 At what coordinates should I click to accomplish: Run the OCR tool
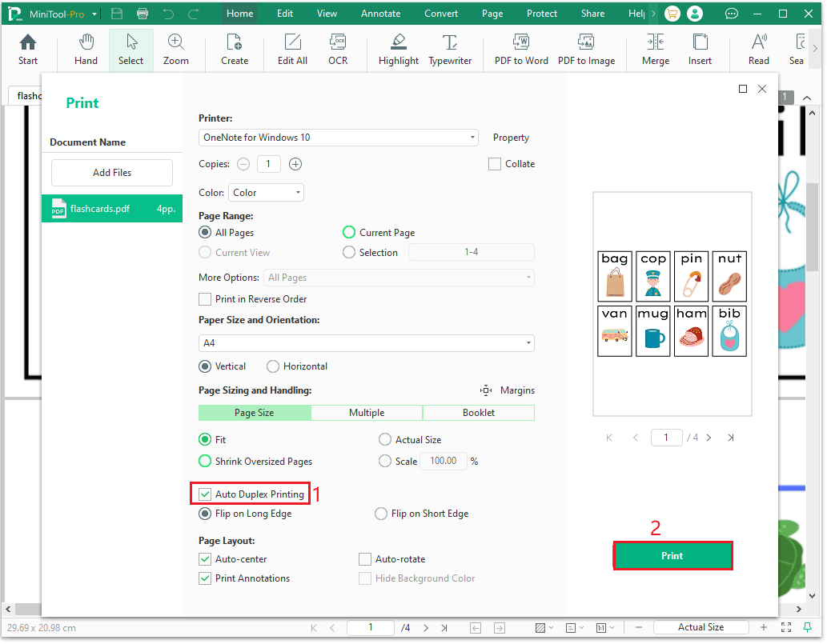338,50
